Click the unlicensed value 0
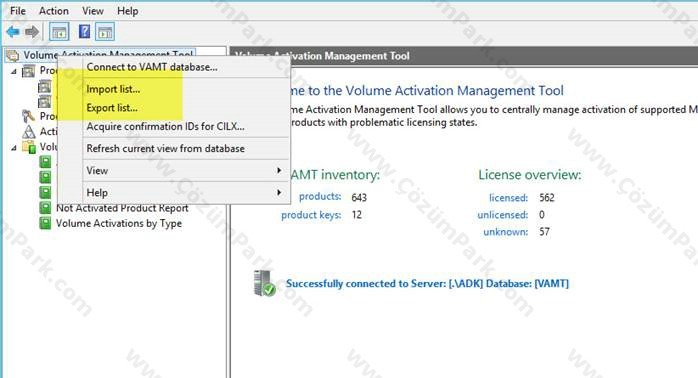This screenshot has height=378, width=698. (x=542, y=215)
